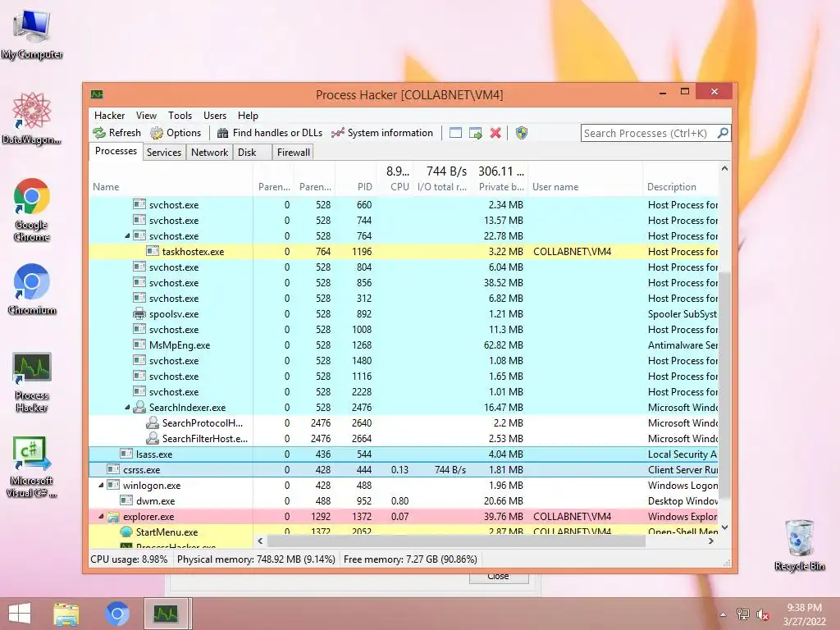Click the find window toolbar icon

[455, 133]
